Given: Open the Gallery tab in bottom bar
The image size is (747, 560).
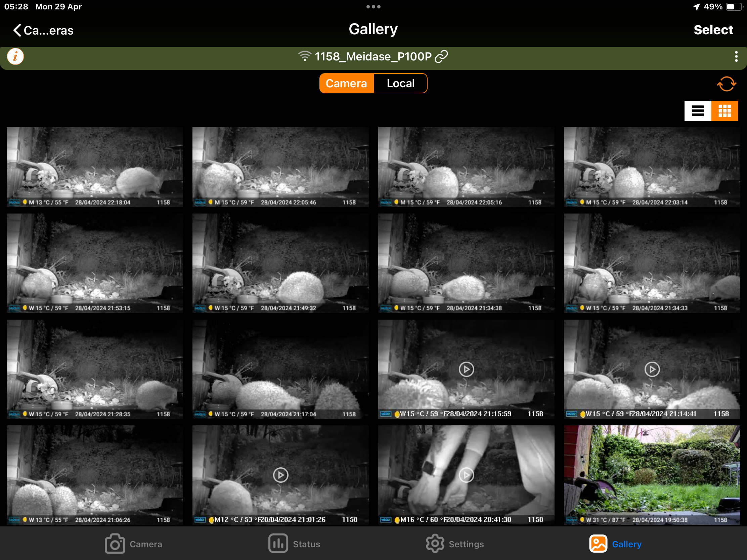Looking at the screenshot, I should (x=615, y=544).
